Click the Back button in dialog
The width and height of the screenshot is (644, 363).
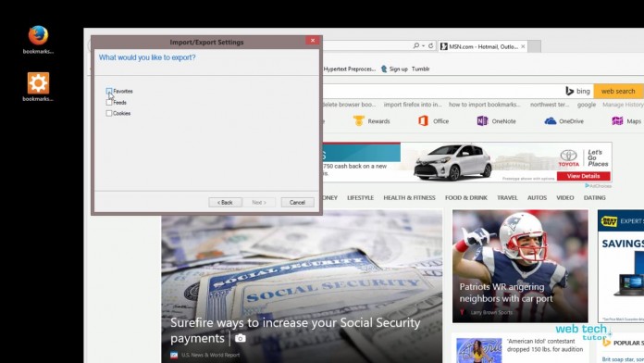click(x=225, y=202)
